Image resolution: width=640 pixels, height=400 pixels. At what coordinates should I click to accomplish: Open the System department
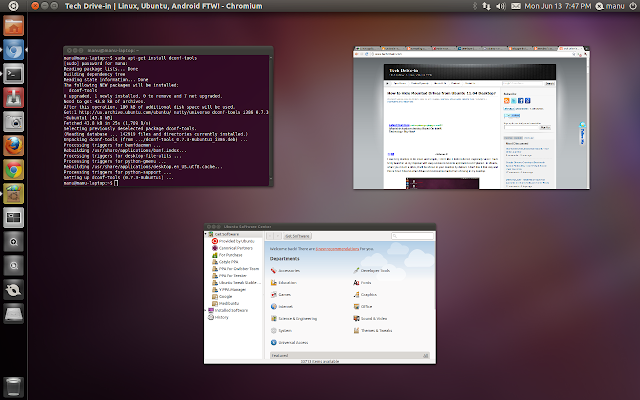tap(281, 331)
